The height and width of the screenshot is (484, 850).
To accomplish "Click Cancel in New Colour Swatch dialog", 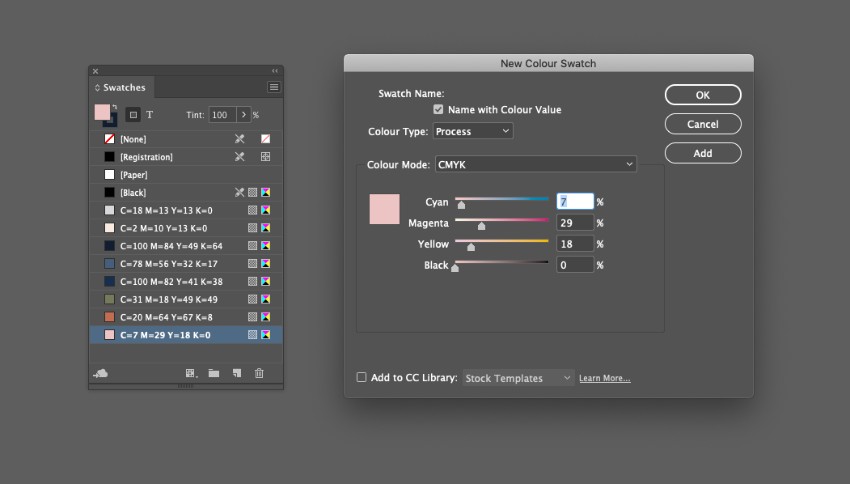I will point(703,124).
